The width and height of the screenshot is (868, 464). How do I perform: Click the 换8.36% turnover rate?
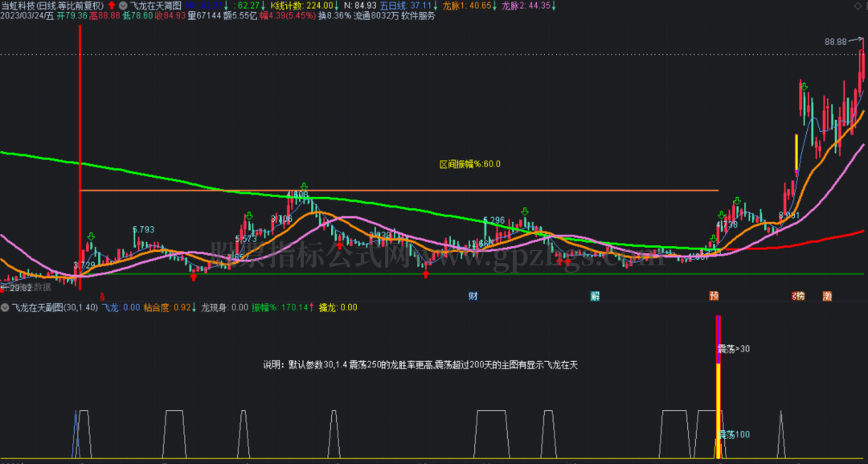335,16
